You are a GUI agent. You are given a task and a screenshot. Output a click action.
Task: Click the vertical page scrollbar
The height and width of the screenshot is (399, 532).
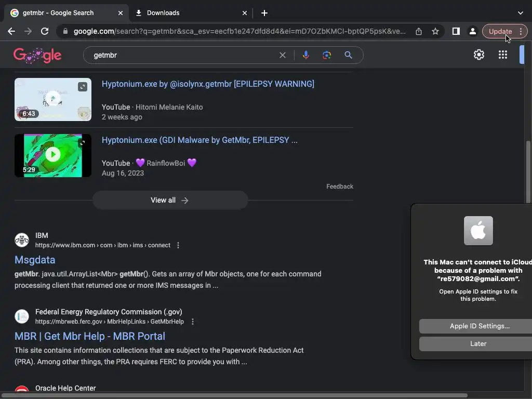click(x=528, y=171)
